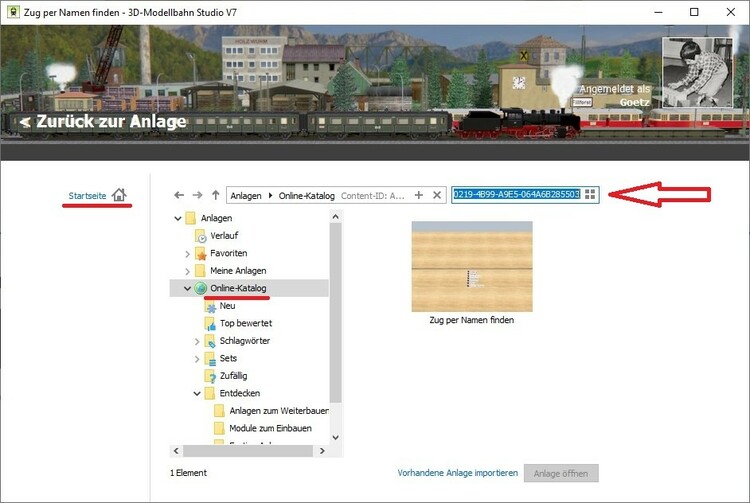The height and width of the screenshot is (503, 750).
Task: Go up one level with up arrow
Action: coord(216,195)
